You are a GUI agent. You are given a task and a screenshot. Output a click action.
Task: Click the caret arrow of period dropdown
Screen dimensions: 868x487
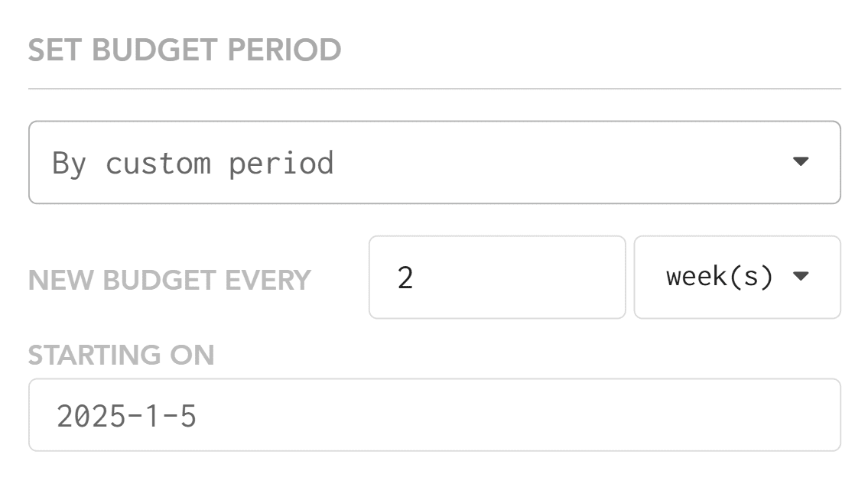tap(800, 161)
